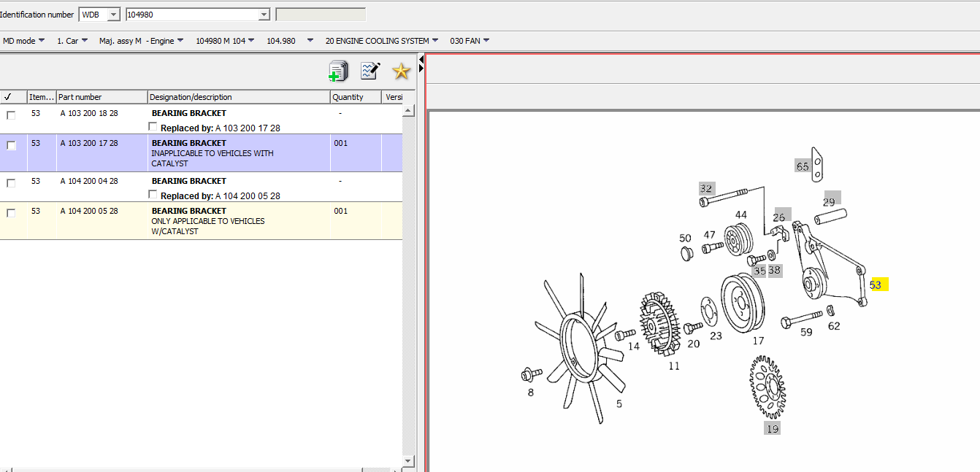Click the Designation/description column header
The image size is (980, 472).
pos(238,97)
